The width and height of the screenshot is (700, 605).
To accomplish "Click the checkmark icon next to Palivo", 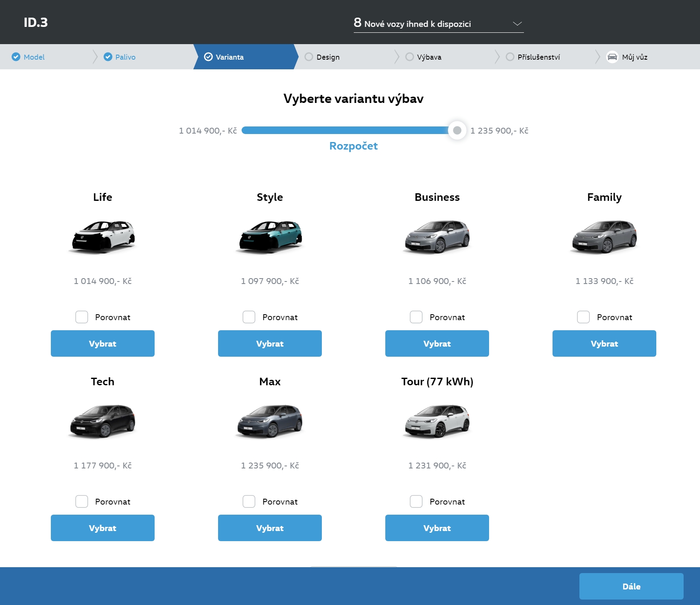I will pyautogui.click(x=108, y=57).
